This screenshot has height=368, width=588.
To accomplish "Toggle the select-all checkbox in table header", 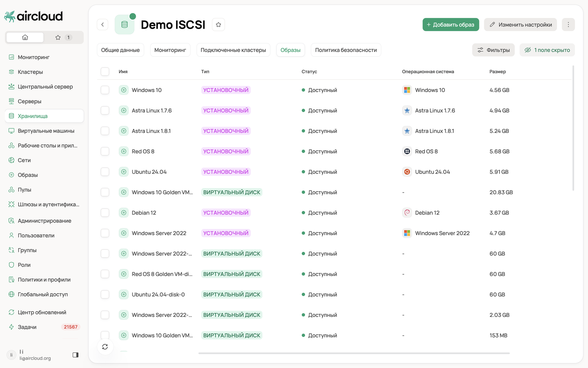I will pyautogui.click(x=105, y=72).
